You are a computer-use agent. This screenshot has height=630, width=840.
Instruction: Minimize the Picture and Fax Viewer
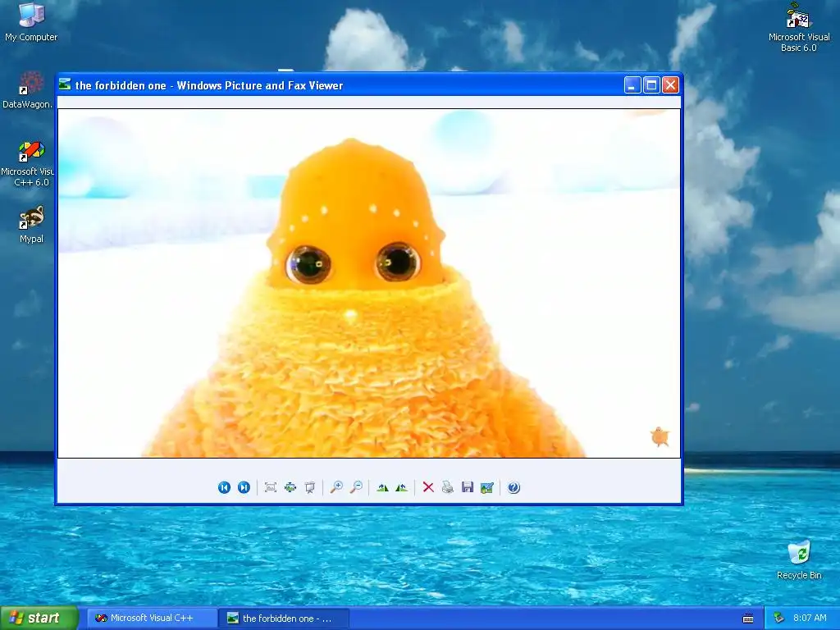[x=632, y=85]
